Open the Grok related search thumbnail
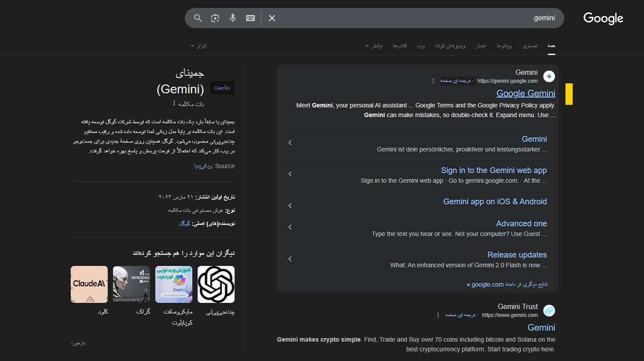 click(x=131, y=284)
